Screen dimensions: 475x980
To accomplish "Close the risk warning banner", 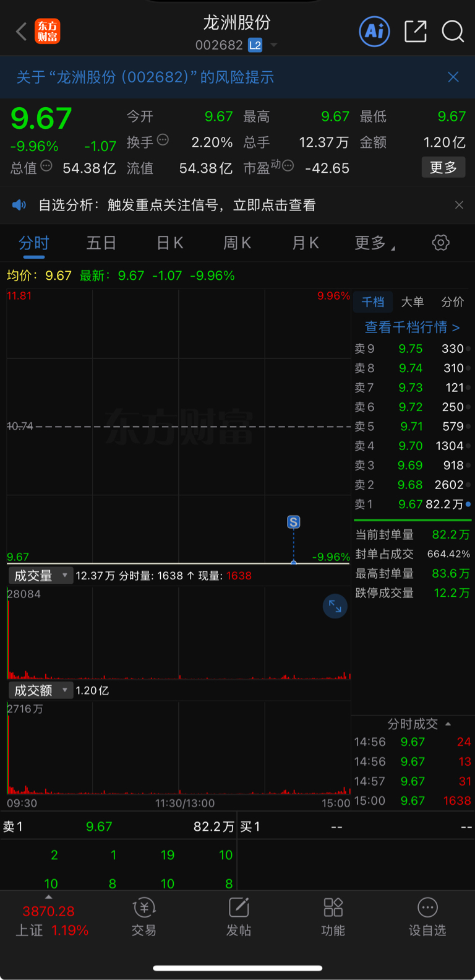I will (x=453, y=77).
